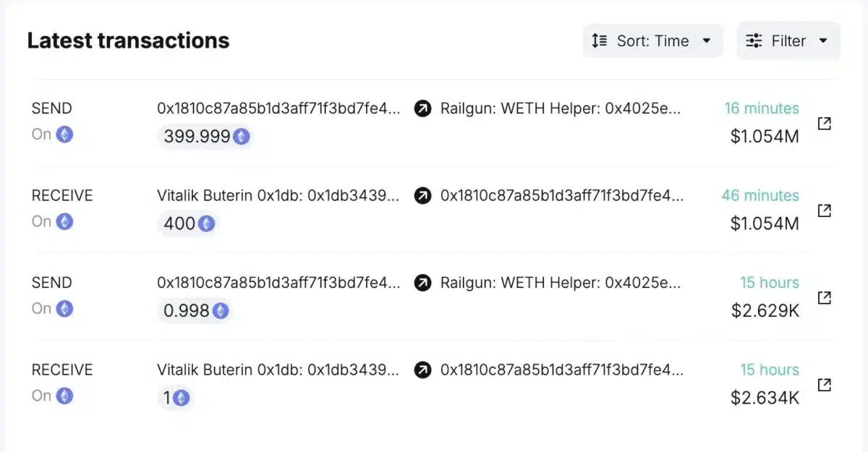Open Railgun: WETH Helper address in first row
Viewport: 868px width, 452px height.
pyautogui.click(x=561, y=109)
